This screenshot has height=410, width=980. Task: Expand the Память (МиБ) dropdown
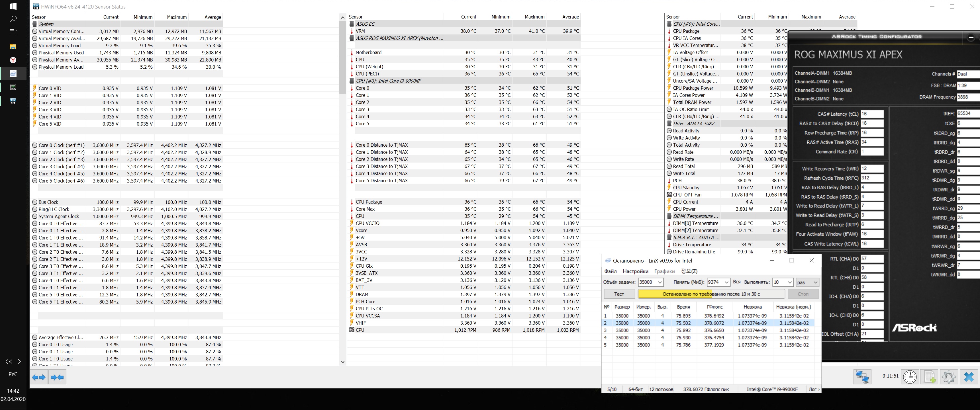726,282
